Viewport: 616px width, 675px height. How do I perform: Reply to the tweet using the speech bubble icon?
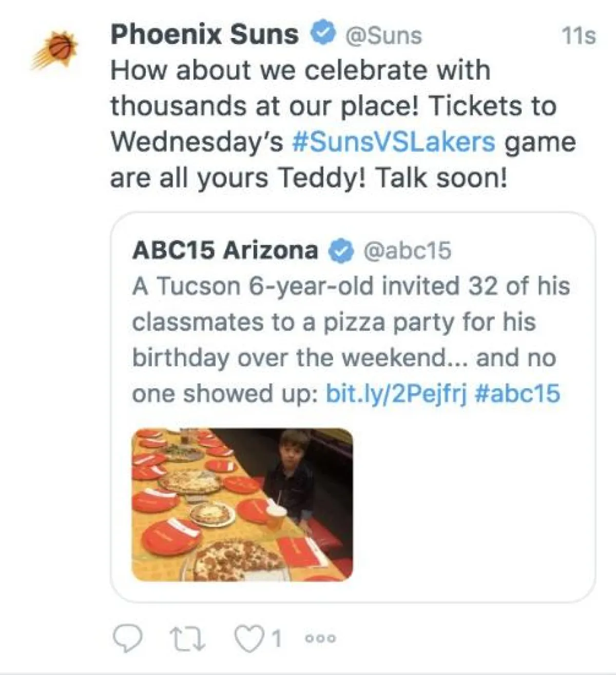[x=127, y=638]
